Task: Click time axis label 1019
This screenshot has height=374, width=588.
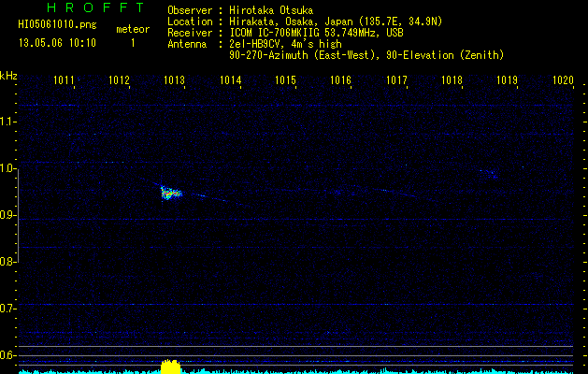Action: tap(507, 79)
